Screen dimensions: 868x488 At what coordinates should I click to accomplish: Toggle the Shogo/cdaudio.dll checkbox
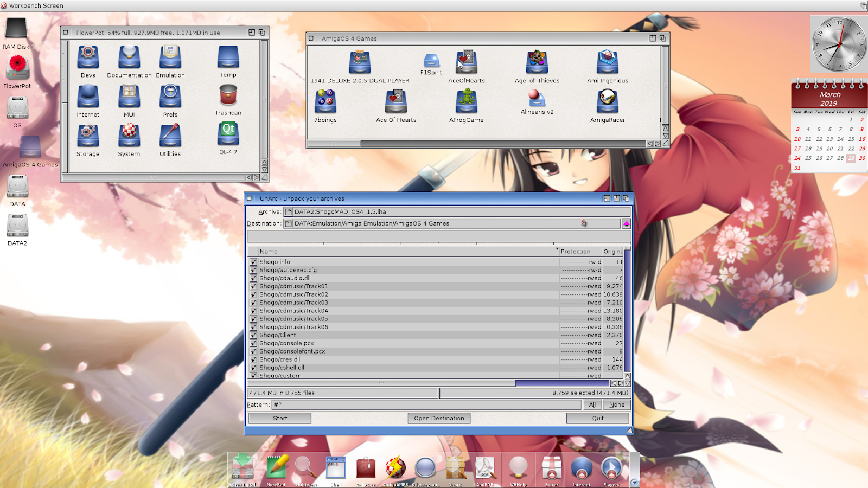click(x=253, y=278)
